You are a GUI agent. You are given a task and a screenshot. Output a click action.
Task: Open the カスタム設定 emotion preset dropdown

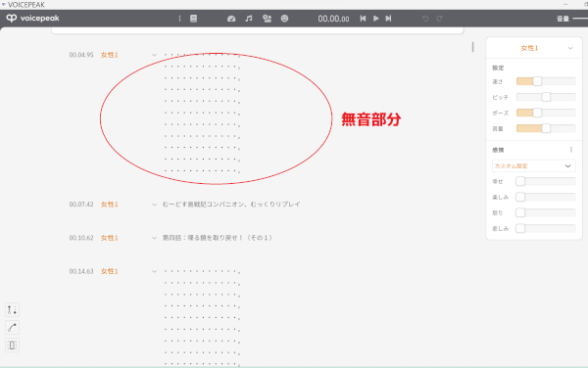click(534, 165)
